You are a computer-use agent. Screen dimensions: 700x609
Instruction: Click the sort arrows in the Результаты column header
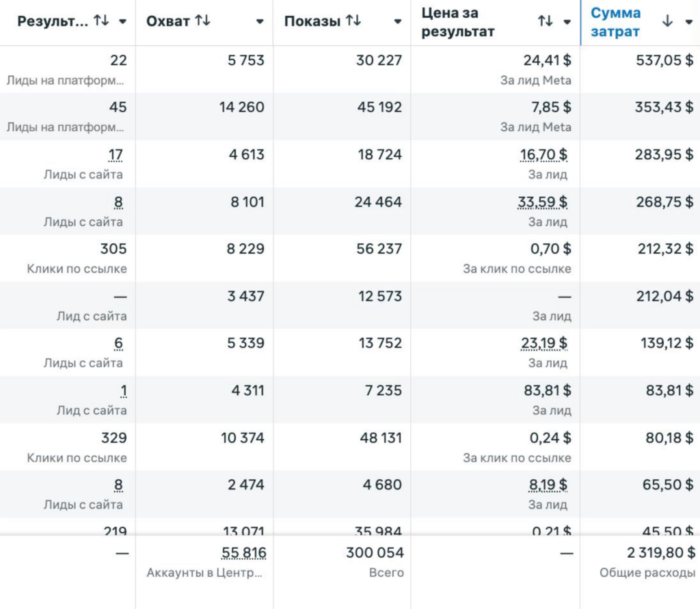click(x=101, y=21)
